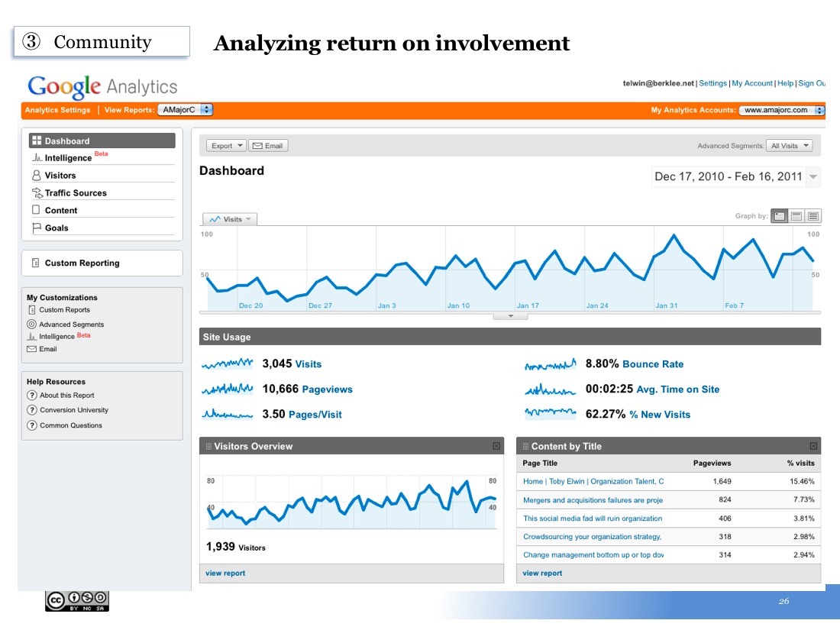The height and width of the screenshot is (630, 840).
Task: Open the My Analytics Accounts dropdown
Action: coord(782,111)
